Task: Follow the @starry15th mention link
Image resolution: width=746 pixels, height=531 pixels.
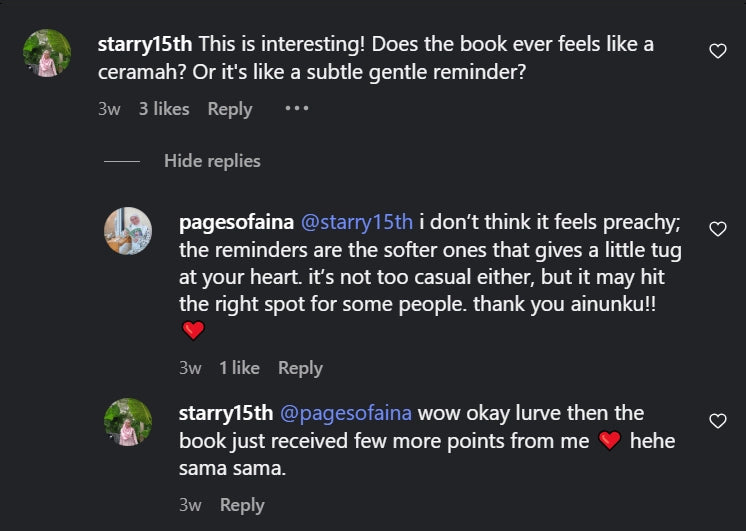Action: coord(357,221)
